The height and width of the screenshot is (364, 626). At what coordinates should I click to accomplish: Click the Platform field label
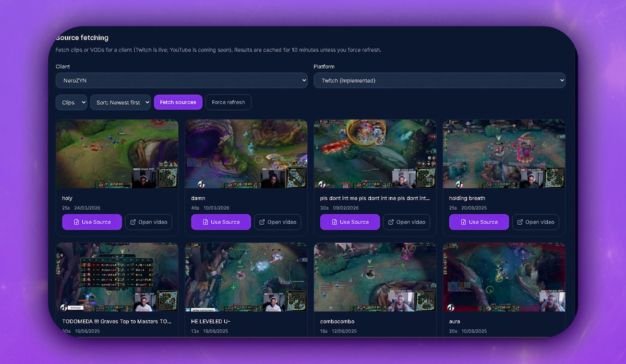pyautogui.click(x=324, y=67)
